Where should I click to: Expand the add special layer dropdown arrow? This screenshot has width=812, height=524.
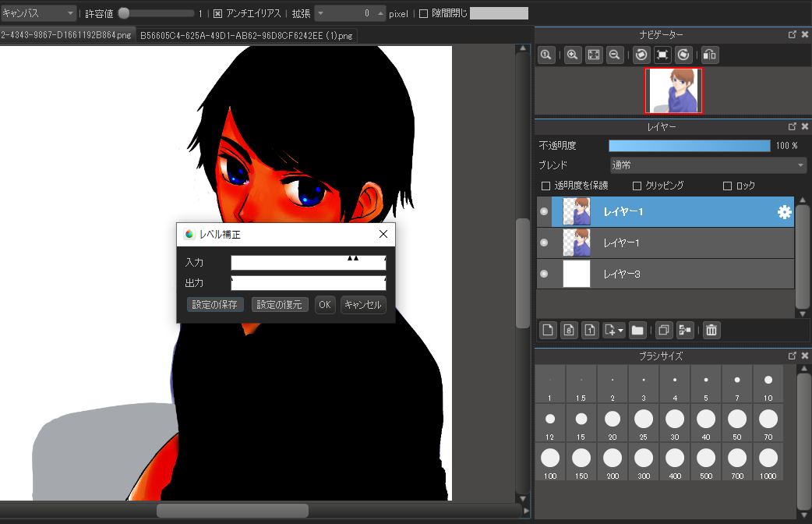(x=623, y=331)
